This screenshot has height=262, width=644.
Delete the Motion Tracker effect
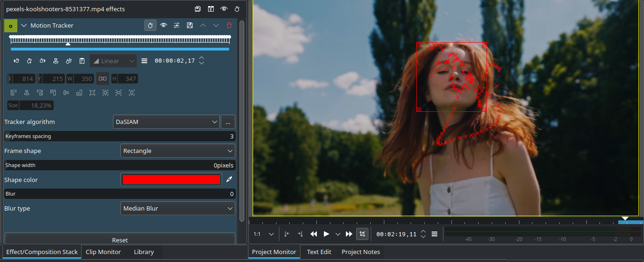pyautogui.click(x=229, y=25)
